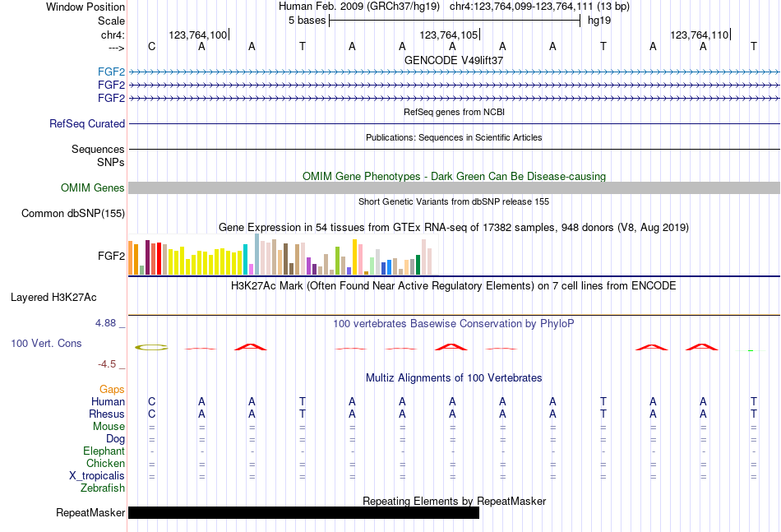
Task: Click the 4.88 PhyloP upper range value
Action: tap(105, 323)
